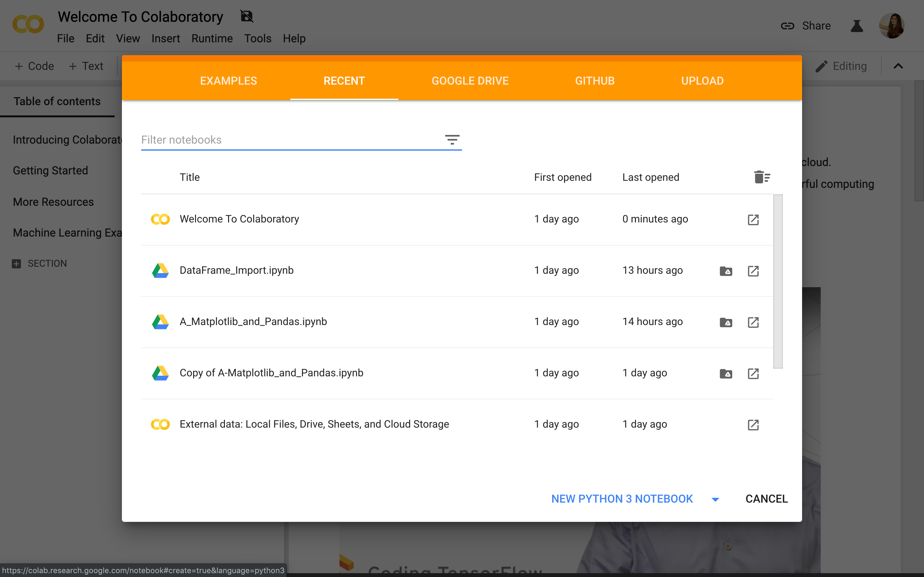Open Welcome To Colaboratory in new tab icon
This screenshot has width=924, height=577.
753,220
